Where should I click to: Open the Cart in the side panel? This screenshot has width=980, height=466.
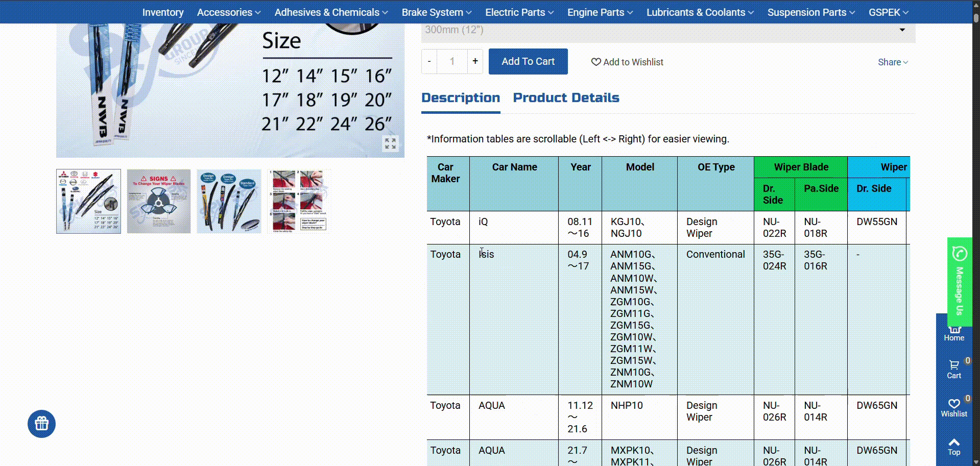coord(954,370)
